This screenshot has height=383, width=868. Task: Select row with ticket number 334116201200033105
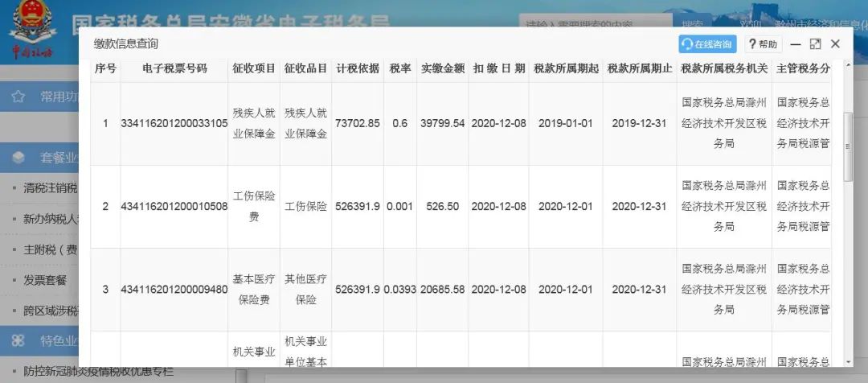pos(461,124)
